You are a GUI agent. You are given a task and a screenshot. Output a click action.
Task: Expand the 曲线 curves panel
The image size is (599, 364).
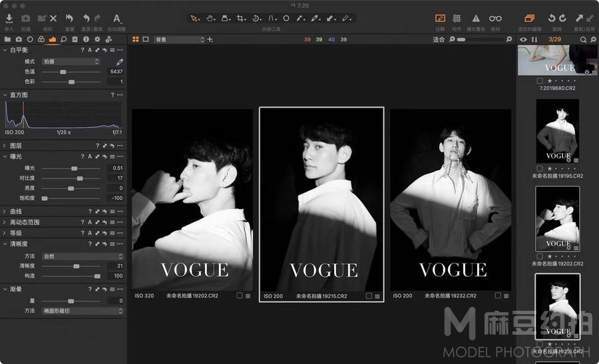click(x=4, y=211)
